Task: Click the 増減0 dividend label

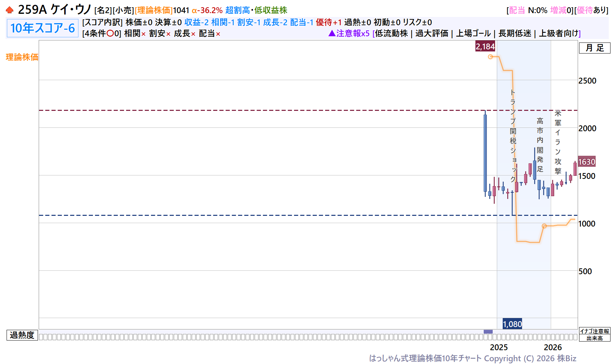Action: pyautogui.click(x=561, y=10)
